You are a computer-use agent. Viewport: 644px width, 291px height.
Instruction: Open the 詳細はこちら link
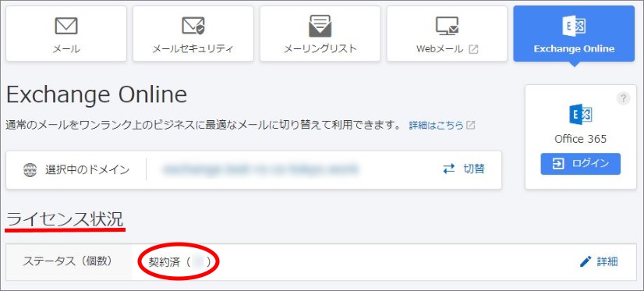coord(436,125)
